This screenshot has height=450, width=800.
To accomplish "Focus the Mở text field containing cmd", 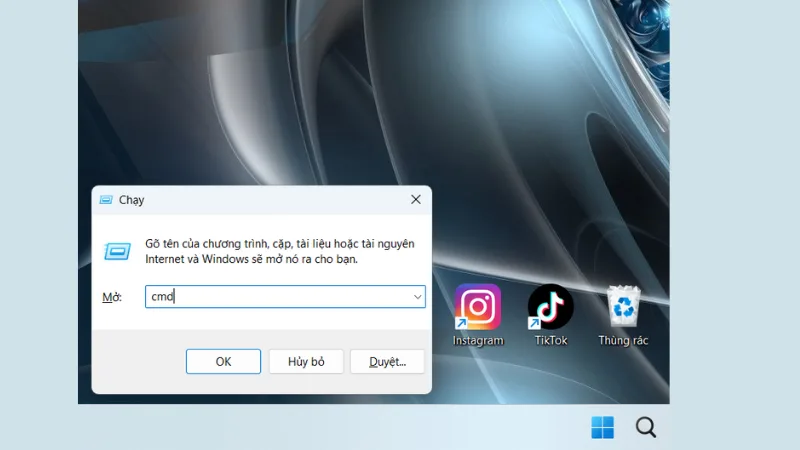I will 275,297.
